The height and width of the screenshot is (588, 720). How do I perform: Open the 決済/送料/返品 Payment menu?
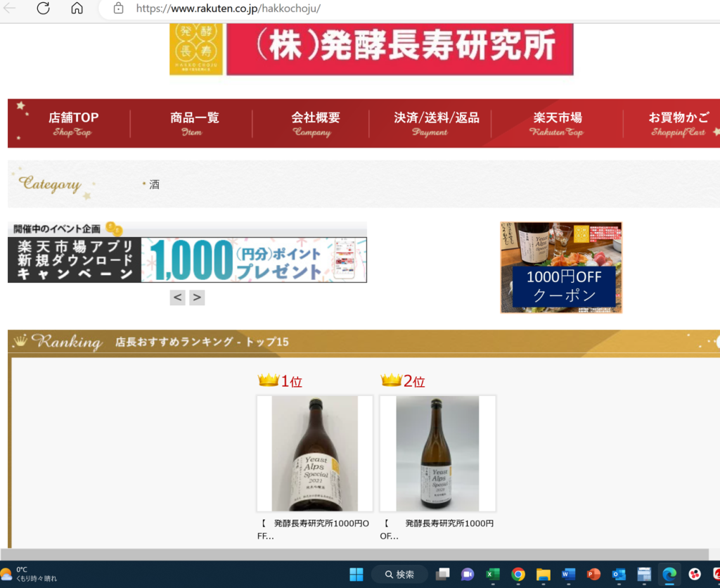pyautogui.click(x=436, y=124)
